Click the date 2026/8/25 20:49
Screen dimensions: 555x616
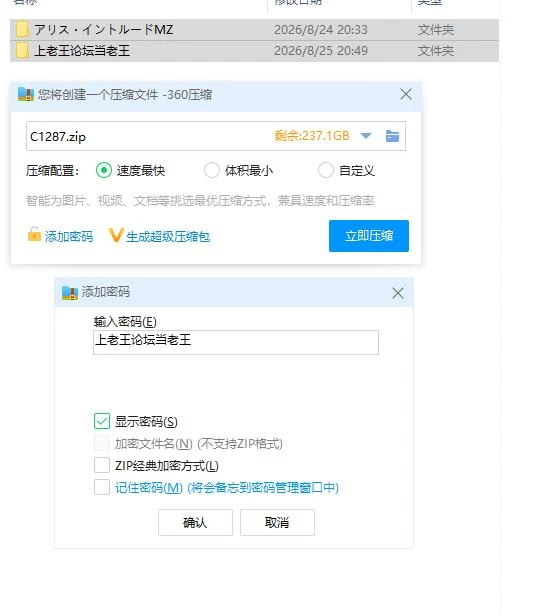pos(321,51)
